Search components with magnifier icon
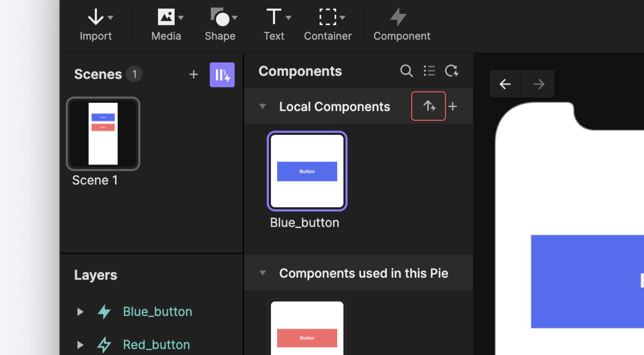Image resolution: width=644 pixels, height=355 pixels. [406, 71]
